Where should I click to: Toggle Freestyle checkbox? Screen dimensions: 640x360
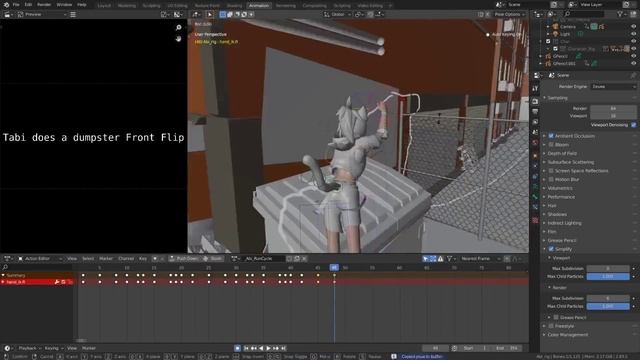point(551,326)
